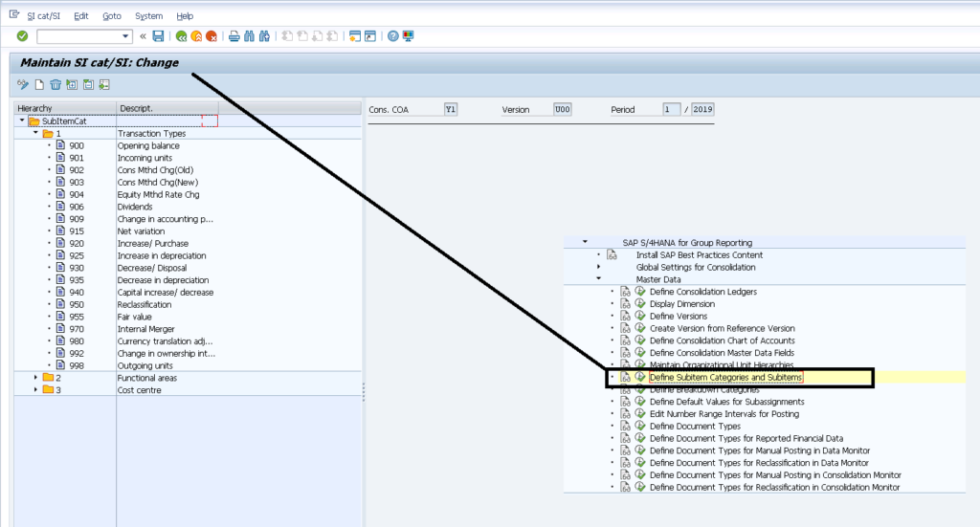Click the Find Next binoculars icon

pos(264,36)
